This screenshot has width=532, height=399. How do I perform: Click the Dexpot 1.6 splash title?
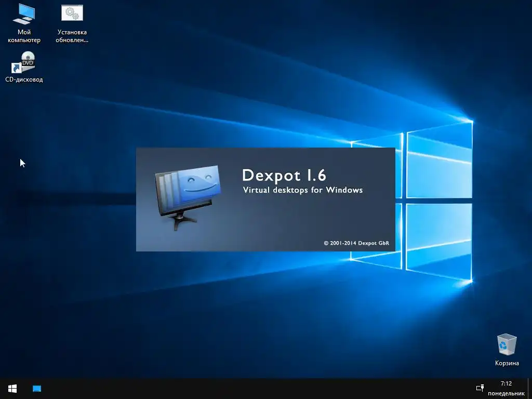pos(284,175)
